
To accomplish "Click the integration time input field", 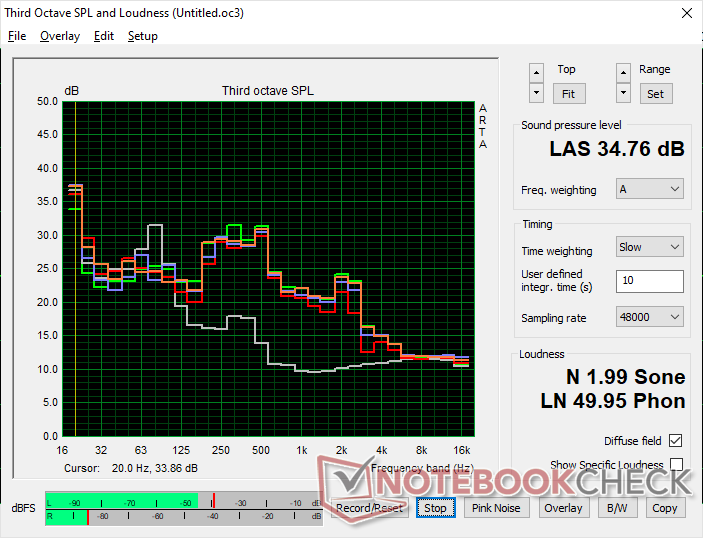I will pos(649,281).
